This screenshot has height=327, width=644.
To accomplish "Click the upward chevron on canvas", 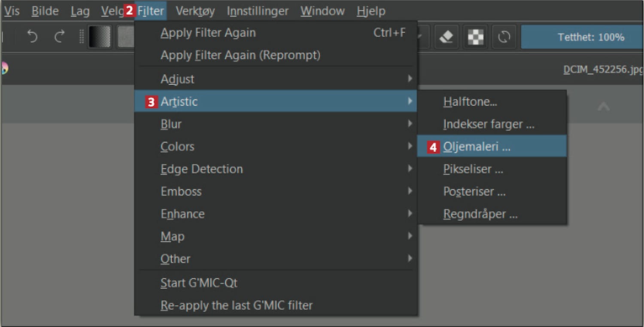I will coord(604,106).
